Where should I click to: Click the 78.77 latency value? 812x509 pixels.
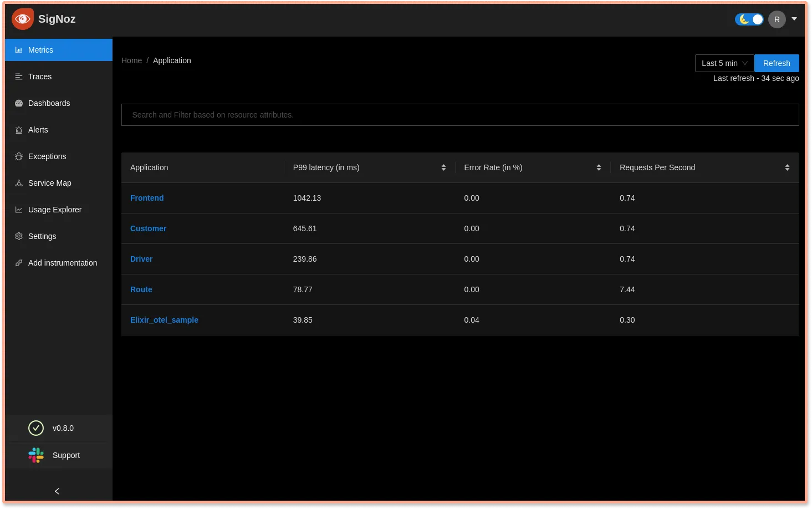point(303,289)
